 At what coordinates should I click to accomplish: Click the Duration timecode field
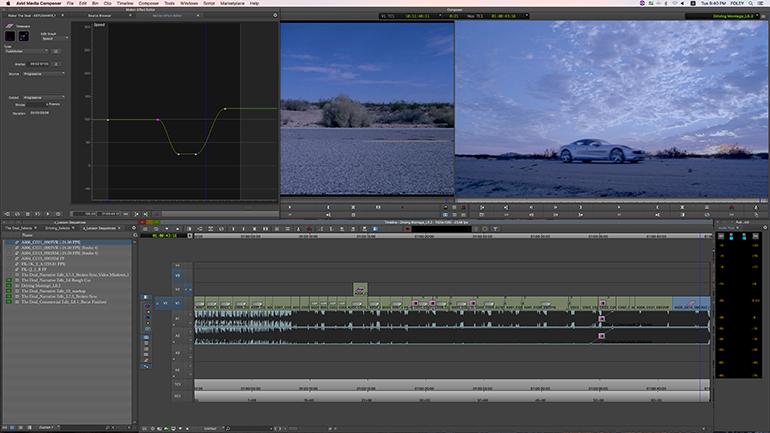click(x=39, y=113)
